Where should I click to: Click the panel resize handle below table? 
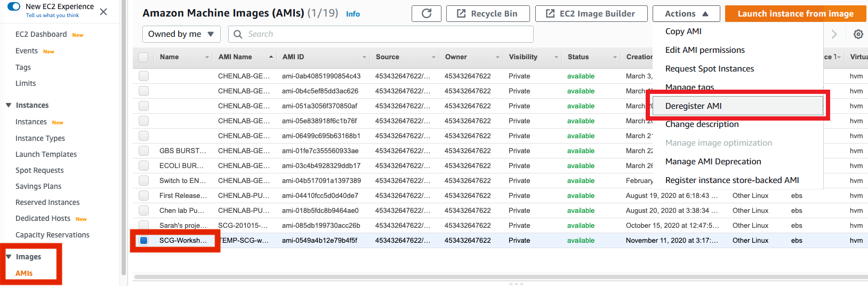tap(516, 284)
